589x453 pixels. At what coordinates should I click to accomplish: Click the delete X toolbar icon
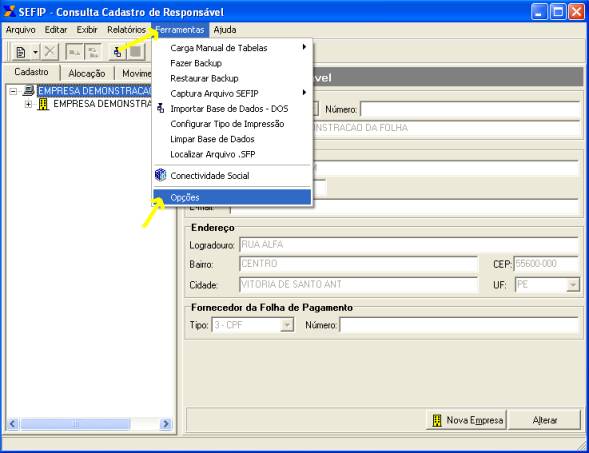click(50, 51)
